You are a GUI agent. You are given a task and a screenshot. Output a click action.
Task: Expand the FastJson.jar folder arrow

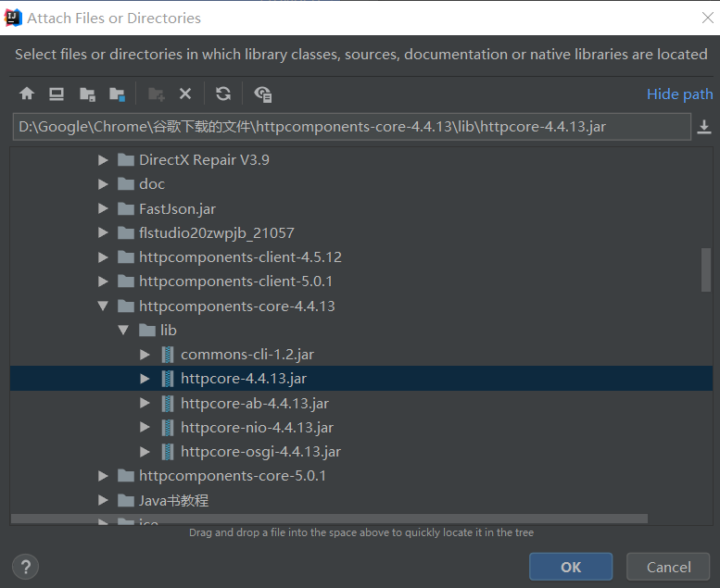pos(103,209)
